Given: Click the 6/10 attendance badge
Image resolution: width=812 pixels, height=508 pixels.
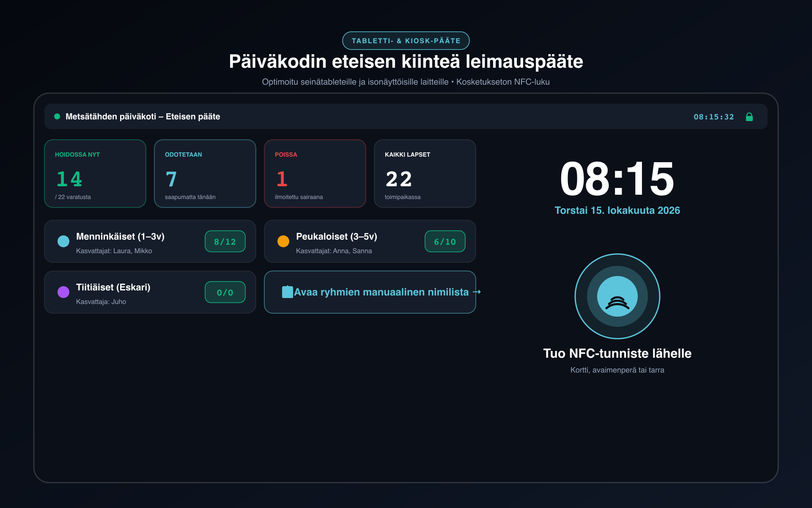Looking at the screenshot, I should pos(445,241).
